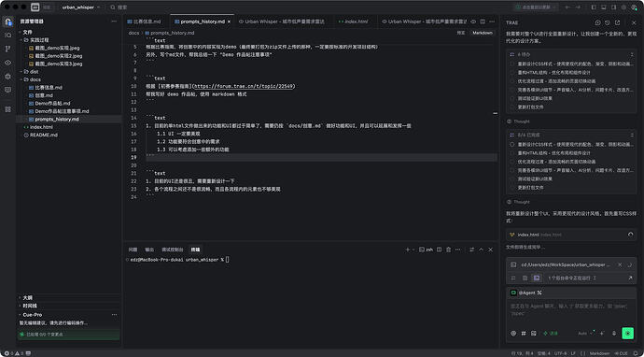The image size is (644, 357).
Task: Send message with green send button
Action: (627, 333)
